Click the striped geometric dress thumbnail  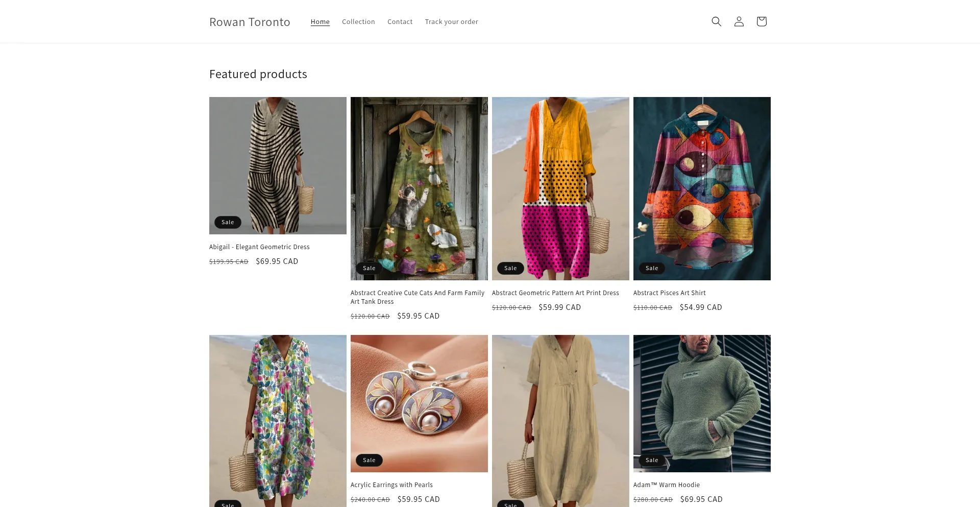click(278, 165)
